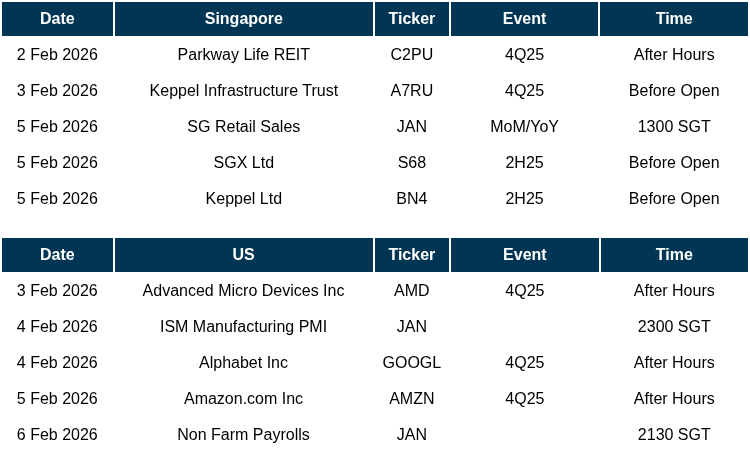Click the 1300 SGT time cell
The width and height of the screenshot is (750, 454).
(673, 127)
